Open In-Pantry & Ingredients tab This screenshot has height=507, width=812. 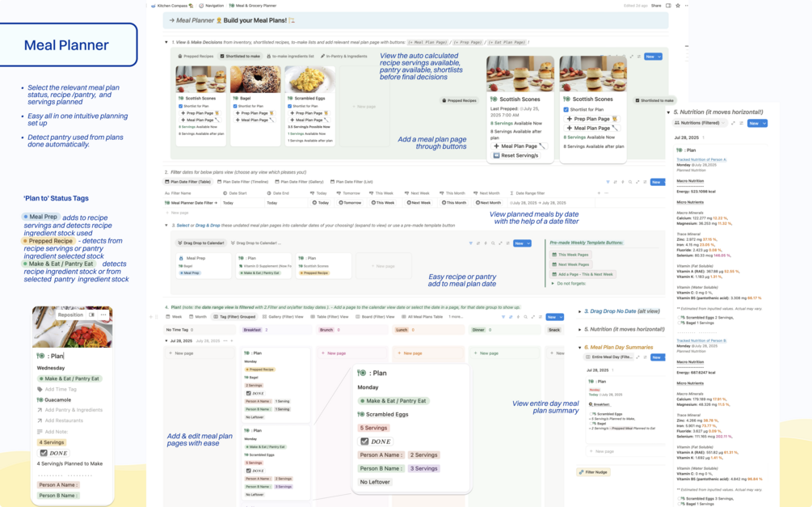click(x=344, y=56)
